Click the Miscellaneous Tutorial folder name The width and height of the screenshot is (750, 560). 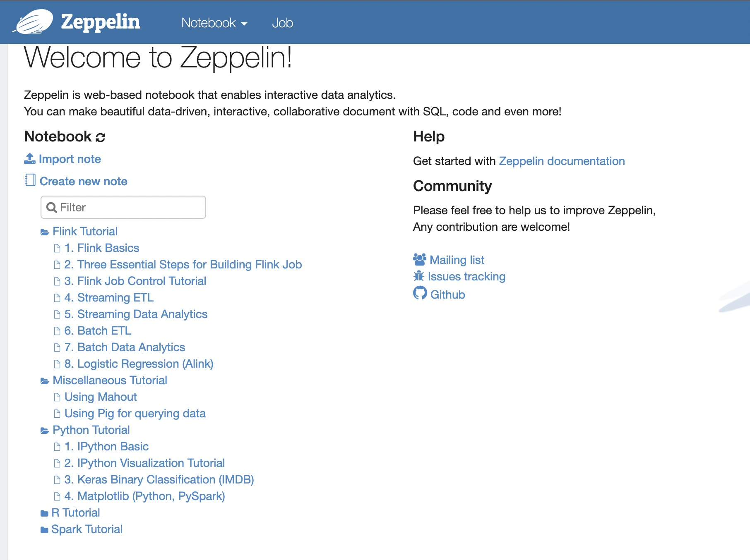110,380
